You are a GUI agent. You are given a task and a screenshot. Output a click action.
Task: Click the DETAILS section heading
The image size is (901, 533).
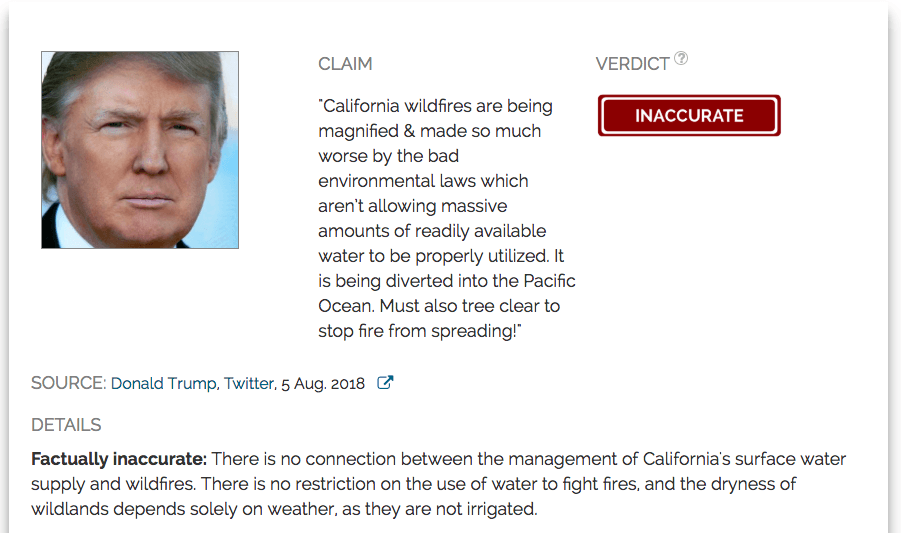coord(66,425)
